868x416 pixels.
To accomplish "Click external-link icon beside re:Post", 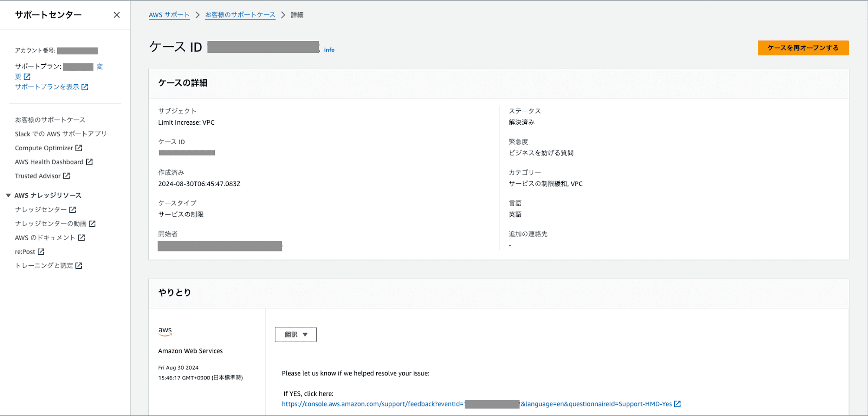I will tap(41, 251).
